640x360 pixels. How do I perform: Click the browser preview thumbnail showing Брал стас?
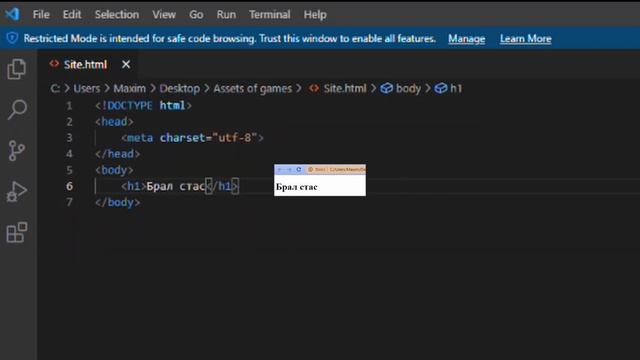coord(320,180)
